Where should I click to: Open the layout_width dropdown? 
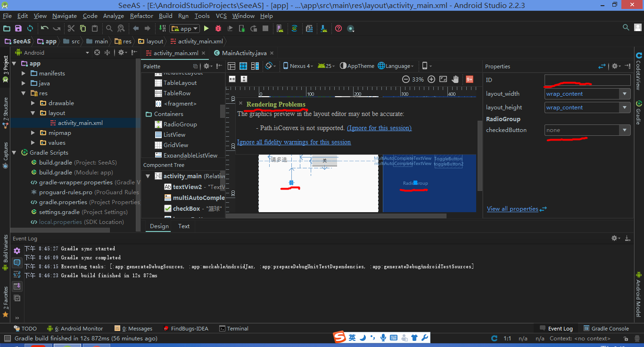tap(625, 94)
